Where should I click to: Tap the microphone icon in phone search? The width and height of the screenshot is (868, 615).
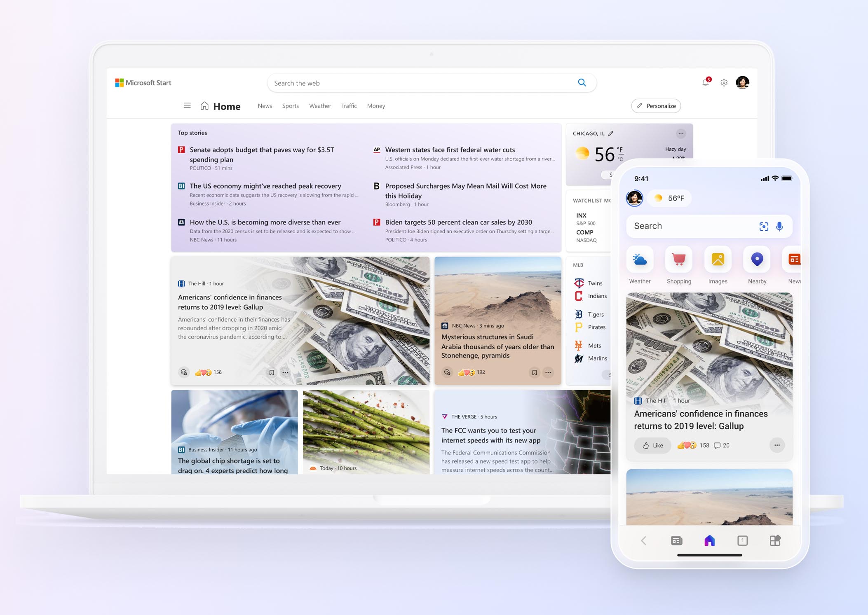pyautogui.click(x=779, y=226)
